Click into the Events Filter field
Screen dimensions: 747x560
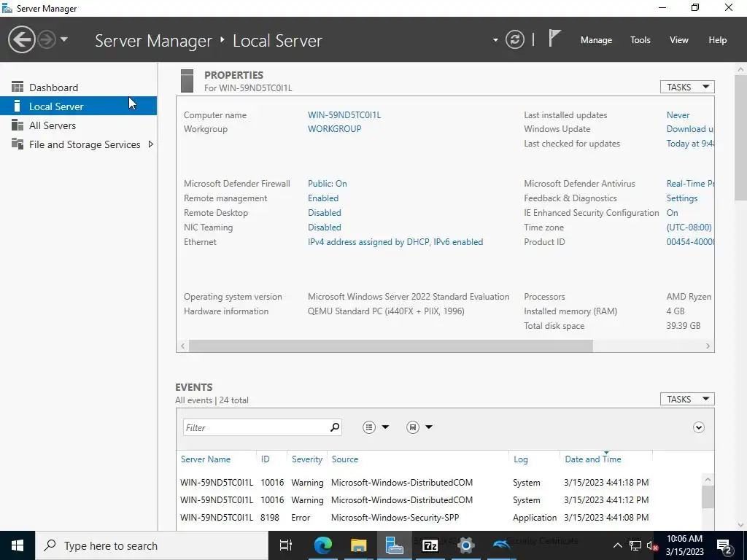pos(256,427)
